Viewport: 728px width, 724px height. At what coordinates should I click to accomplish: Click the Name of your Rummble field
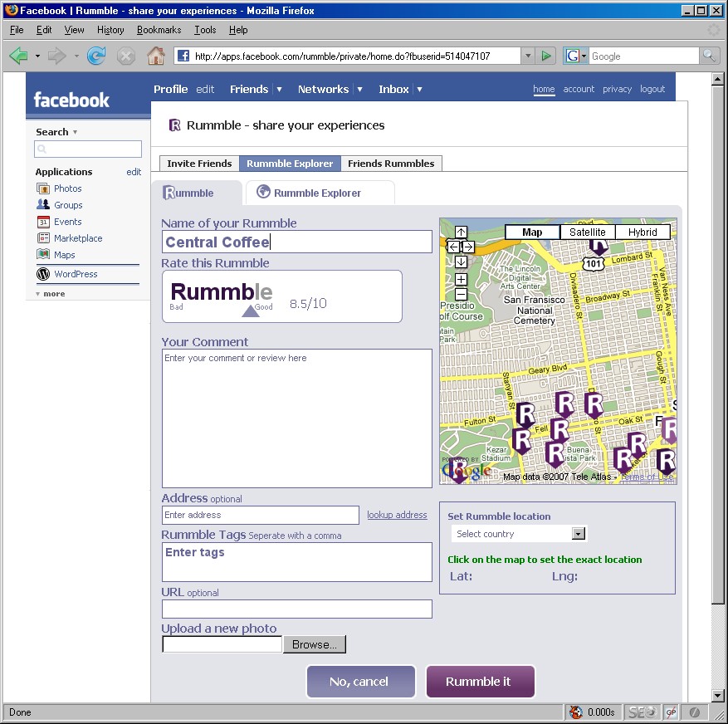pos(296,242)
